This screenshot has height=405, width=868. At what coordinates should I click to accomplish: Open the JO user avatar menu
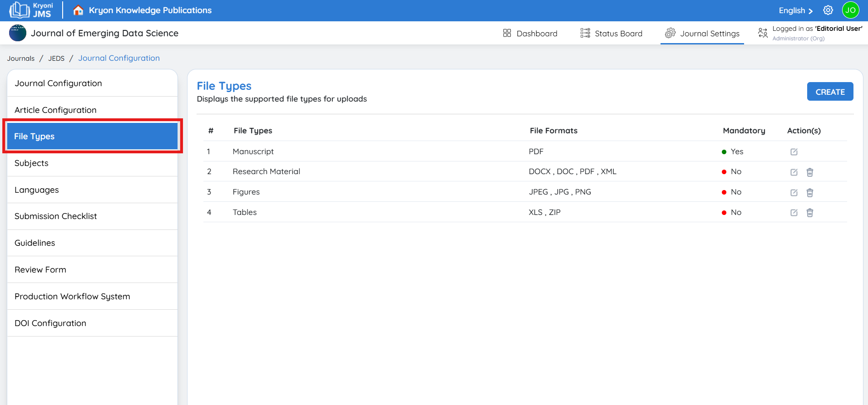[850, 10]
